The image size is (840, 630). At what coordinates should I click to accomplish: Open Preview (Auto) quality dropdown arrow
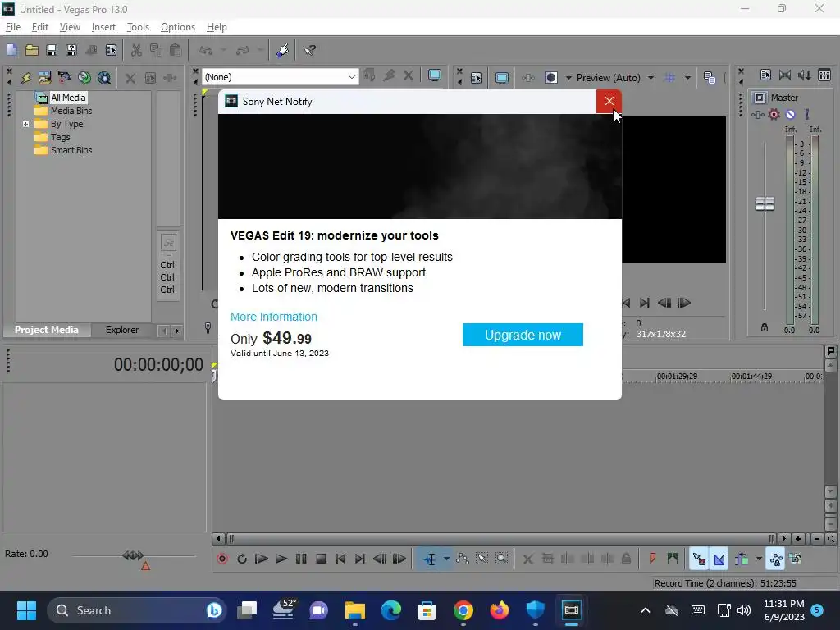coord(651,78)
